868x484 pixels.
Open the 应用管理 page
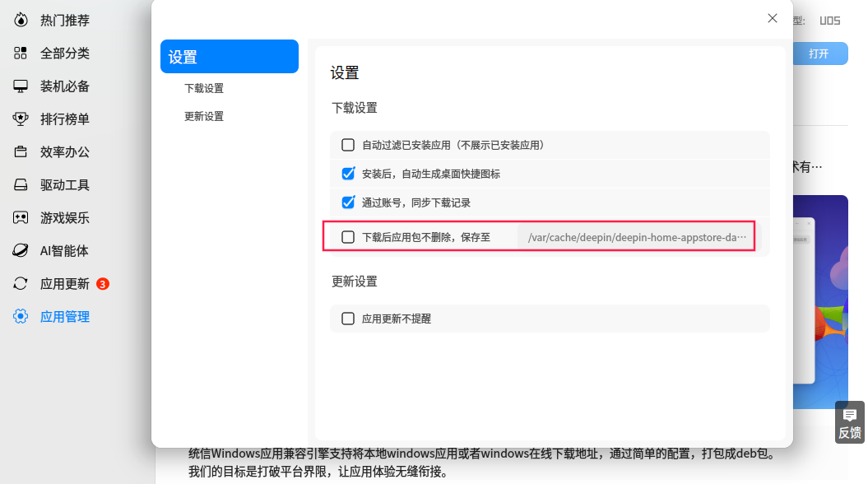[x=65, y=317]
